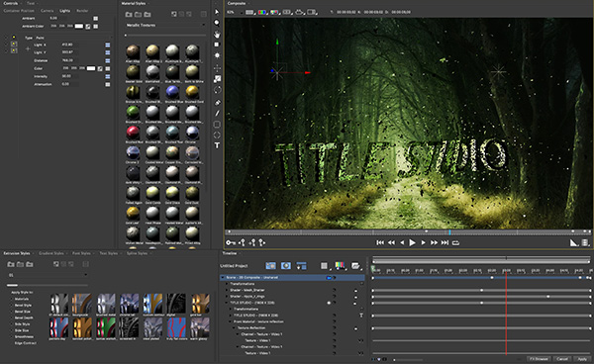Viewport: 594px width, 364px height.
Task: Click the Apply button
Action: click(x=582, y=359)
